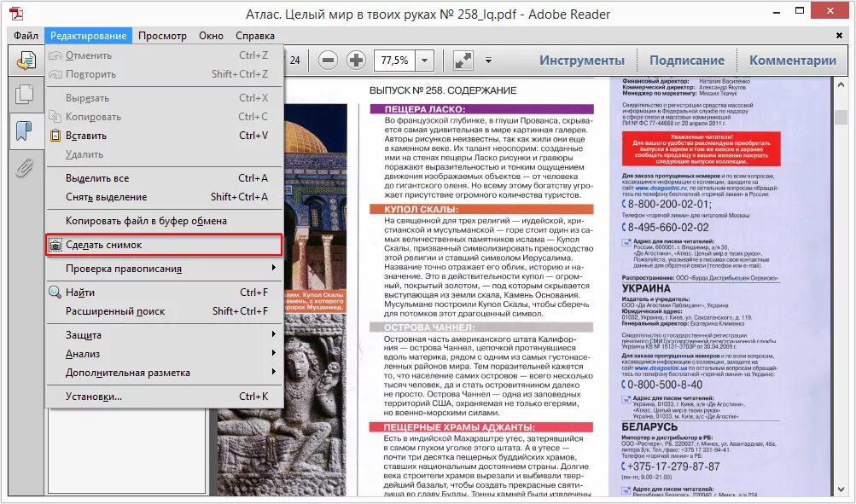Click the camera icon beside Сделать снимок
This screenshot has height=504, width=856.
point(55,246)
